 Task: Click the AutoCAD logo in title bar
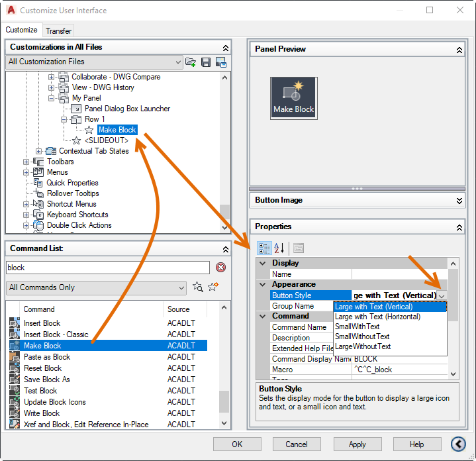point(11,10)
